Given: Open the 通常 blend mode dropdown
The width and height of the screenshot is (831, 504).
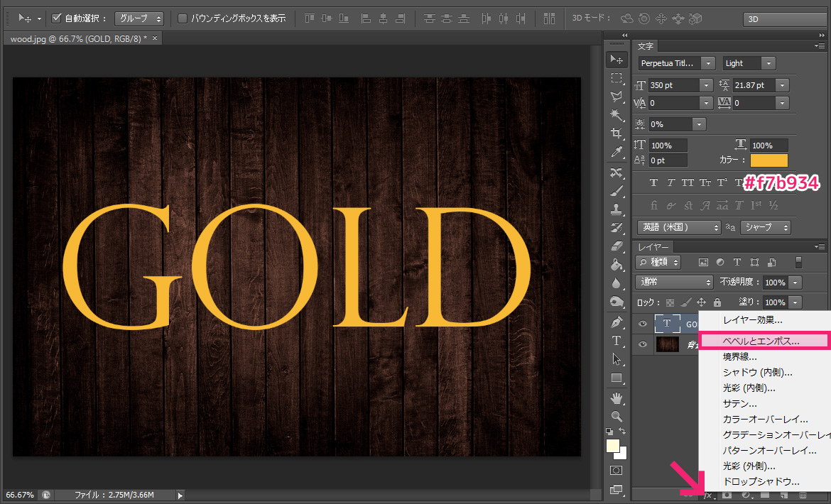Looking at the screenshot, I should [x=673, y=282].
